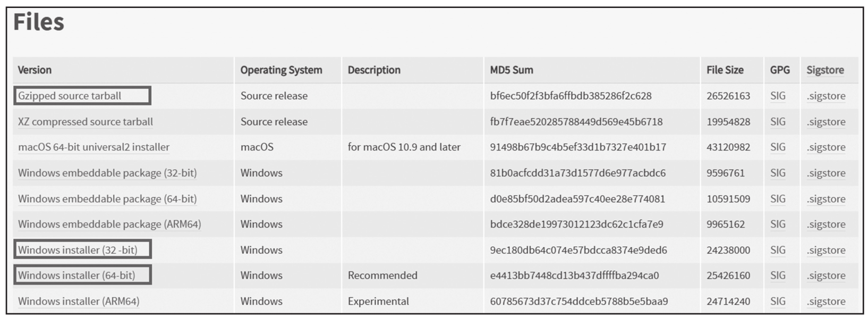868x318 pixels.
Task: Open the Gzipped source tarball link
Action: [70, 96]
